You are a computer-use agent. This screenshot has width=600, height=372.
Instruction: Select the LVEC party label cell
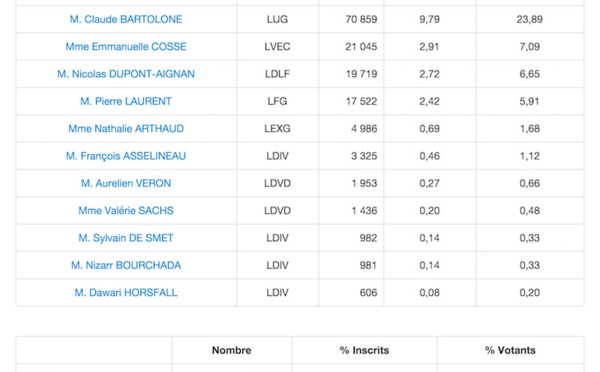[277, 47]
